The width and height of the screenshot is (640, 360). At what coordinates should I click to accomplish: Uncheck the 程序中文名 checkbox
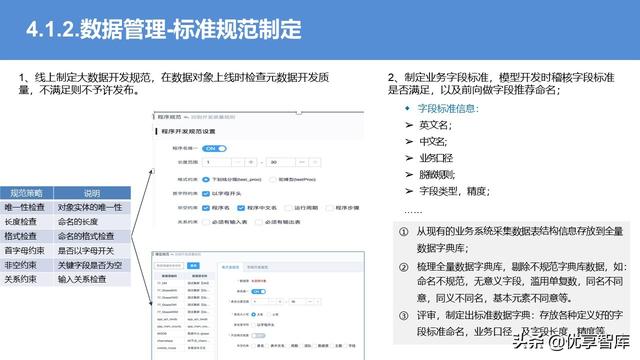(x=241, y=208)
